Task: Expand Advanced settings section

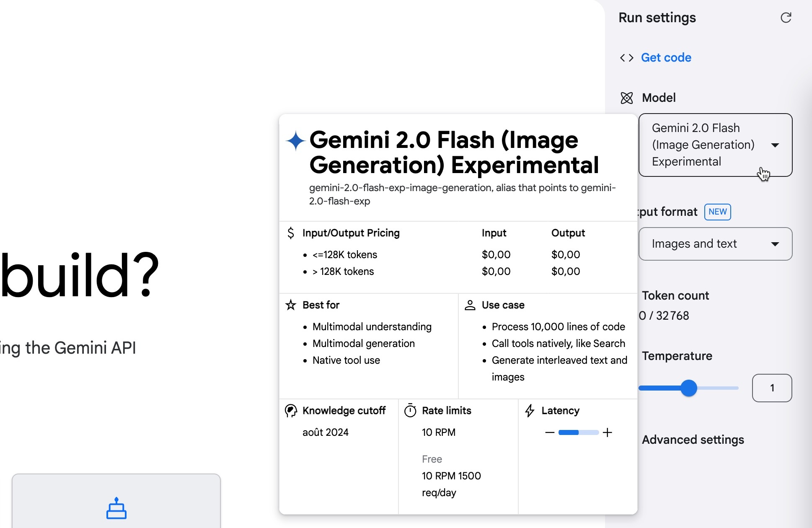Action: (x=693, y=440)
